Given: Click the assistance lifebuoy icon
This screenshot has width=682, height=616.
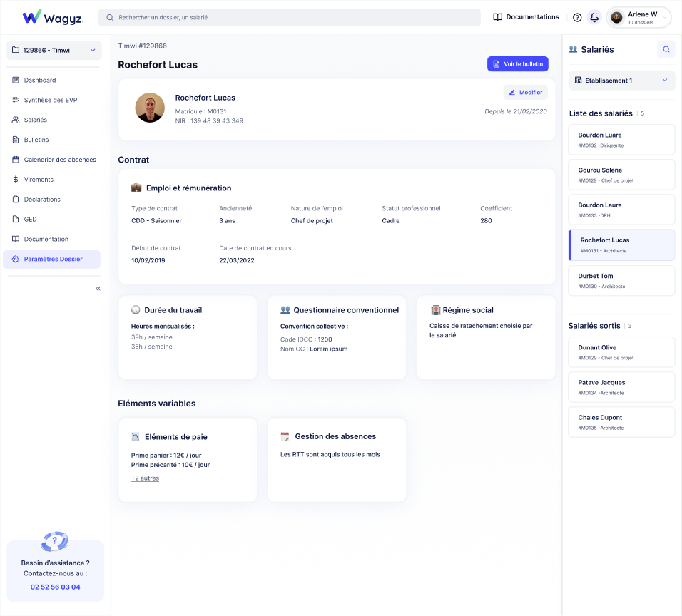Looking at the screenshot, I should pos(55,541).
